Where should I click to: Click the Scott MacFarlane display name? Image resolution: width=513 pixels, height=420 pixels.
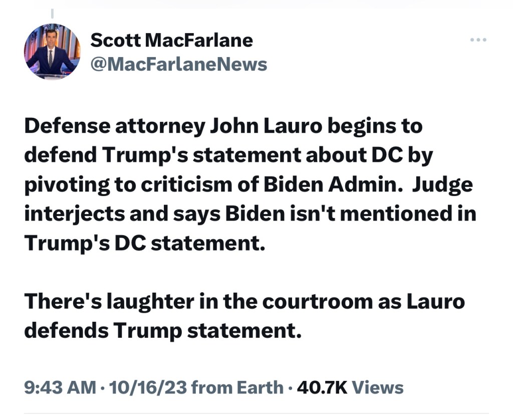click(x=171, y=40)
